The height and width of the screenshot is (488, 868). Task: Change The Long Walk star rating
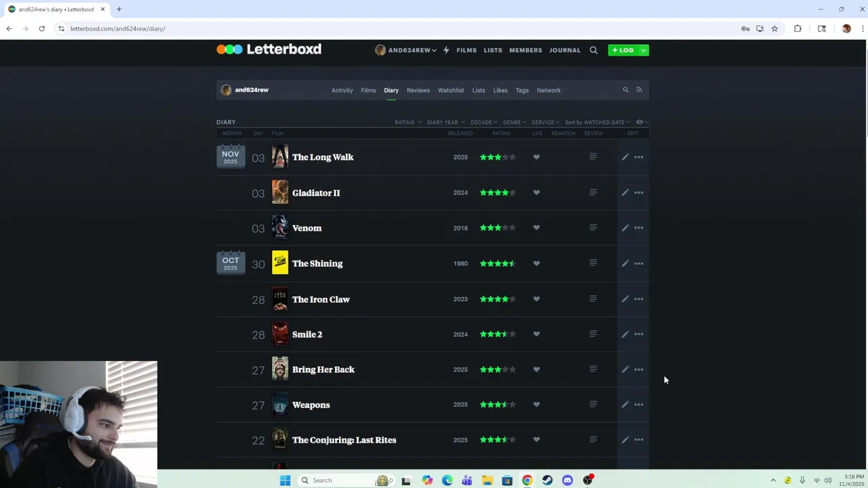498,157
